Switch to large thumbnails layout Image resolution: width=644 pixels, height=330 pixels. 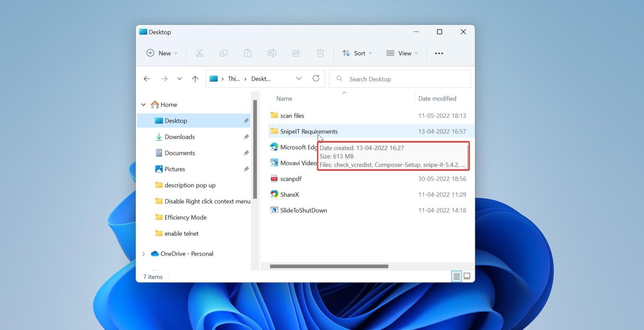pos(467,276)
